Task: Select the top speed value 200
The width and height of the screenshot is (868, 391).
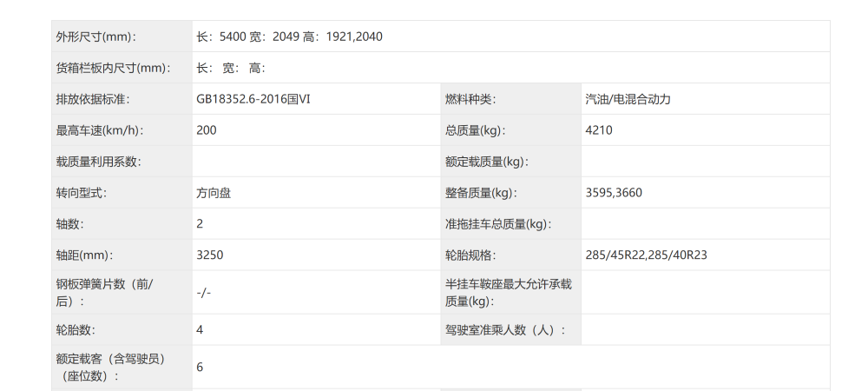Action: [207, 130]
